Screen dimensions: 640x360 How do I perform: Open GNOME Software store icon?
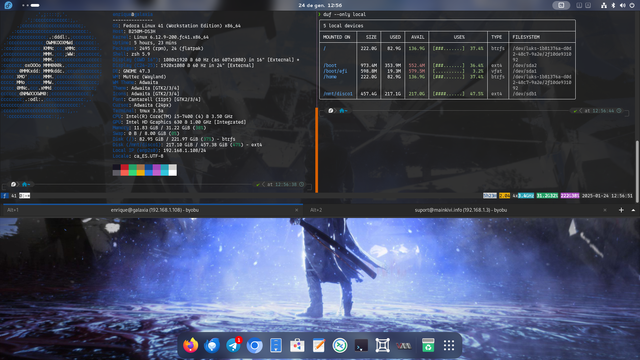click(297, 345)
